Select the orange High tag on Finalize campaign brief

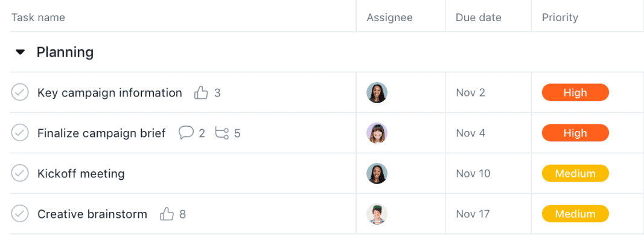click(x=575, y=133)
